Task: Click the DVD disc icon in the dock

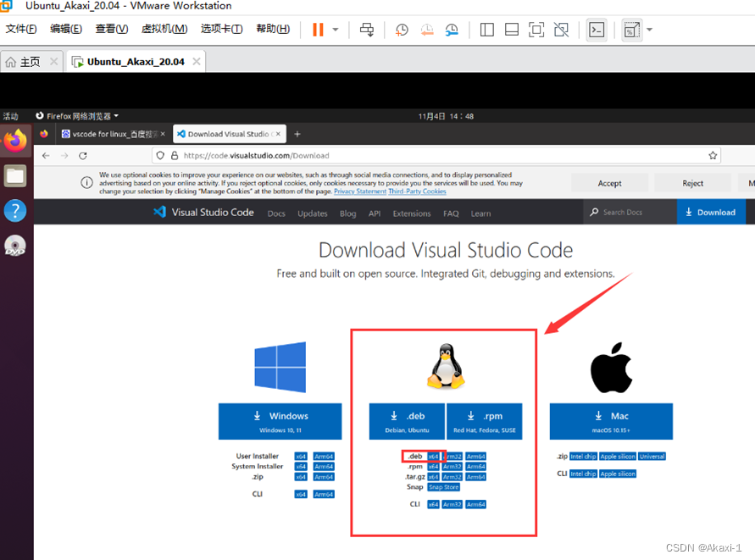Action: tap(15, 246)
